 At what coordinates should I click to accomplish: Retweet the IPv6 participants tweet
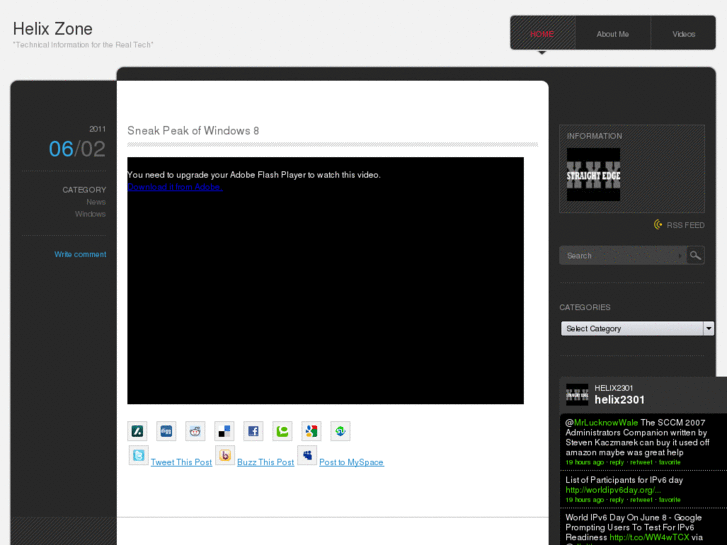click(641, 500)
